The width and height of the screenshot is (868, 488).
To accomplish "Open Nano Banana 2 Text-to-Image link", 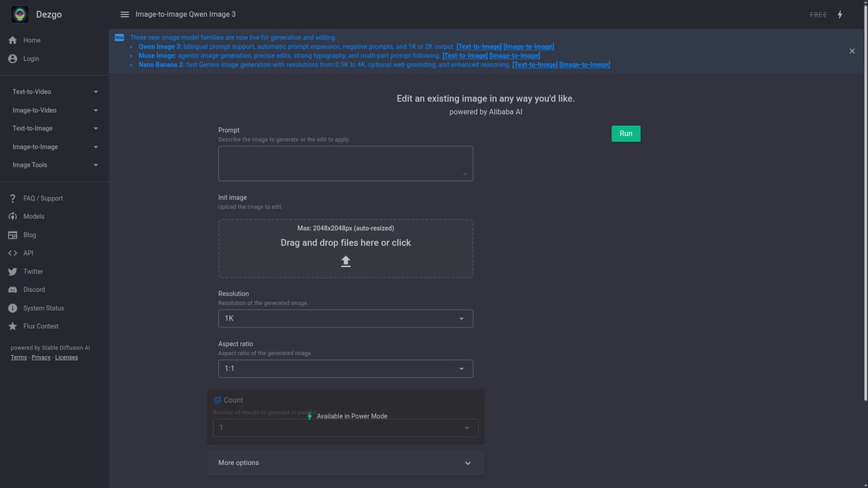I will click(x=535, y=65).
